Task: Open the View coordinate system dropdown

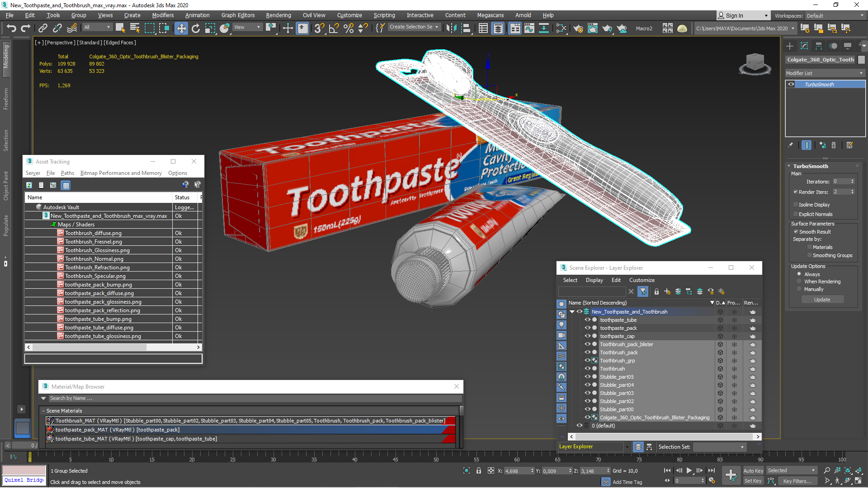Action: (x=247, y=28)
